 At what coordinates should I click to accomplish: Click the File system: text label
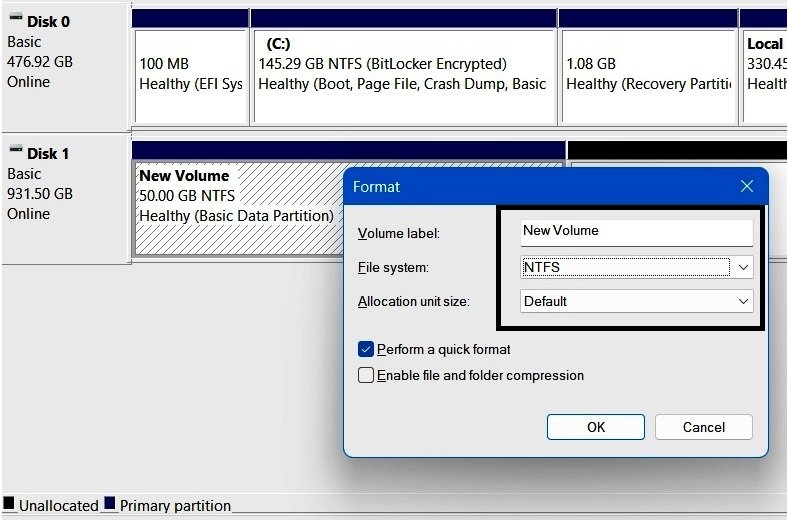(393, 268)
